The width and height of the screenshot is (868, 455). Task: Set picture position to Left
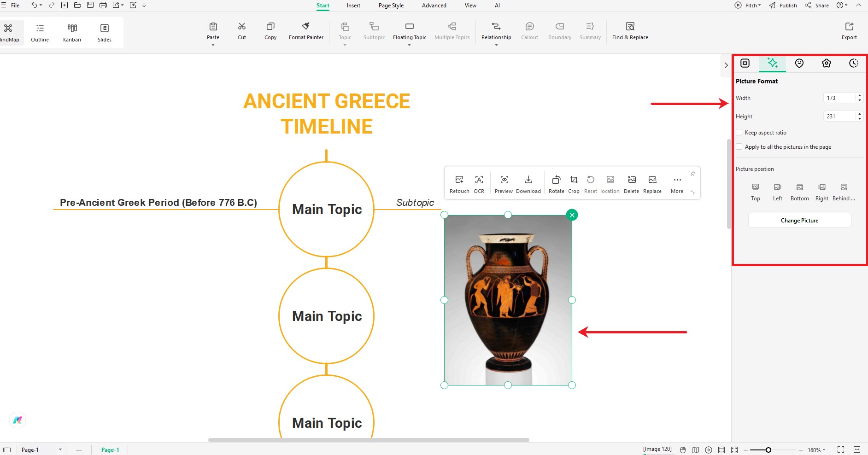coord(778,192)
